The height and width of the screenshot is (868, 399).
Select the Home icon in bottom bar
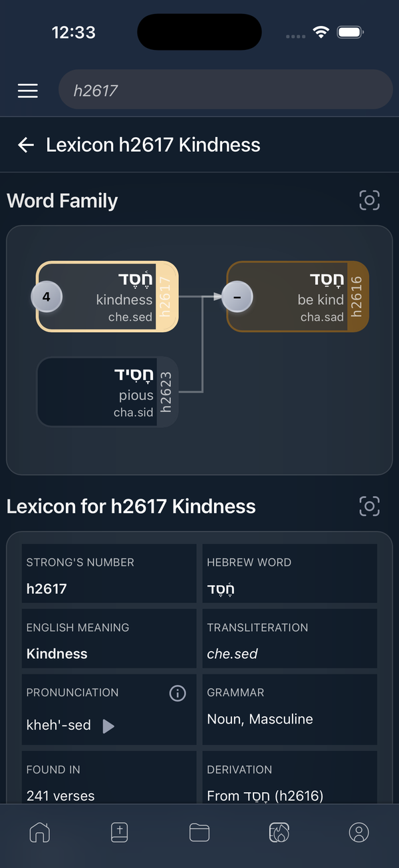40,832
